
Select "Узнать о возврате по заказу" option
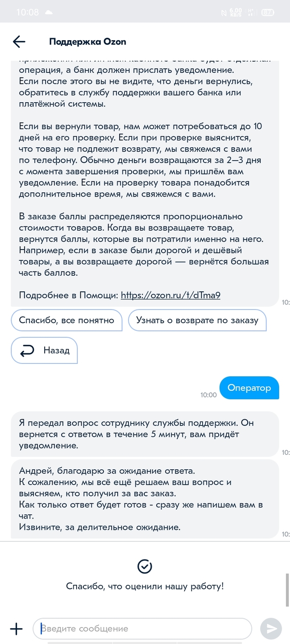[x=197, y=320]
